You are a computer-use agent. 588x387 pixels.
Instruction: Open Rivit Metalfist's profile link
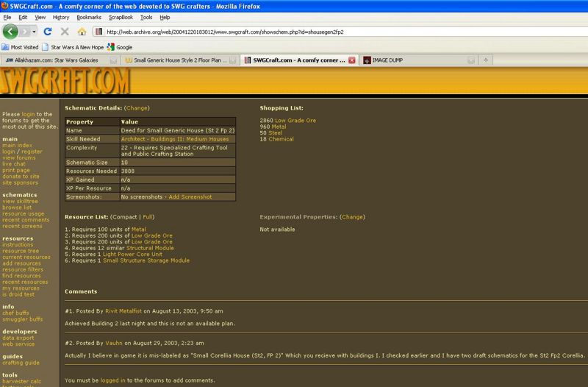click(x=119, y=310)
